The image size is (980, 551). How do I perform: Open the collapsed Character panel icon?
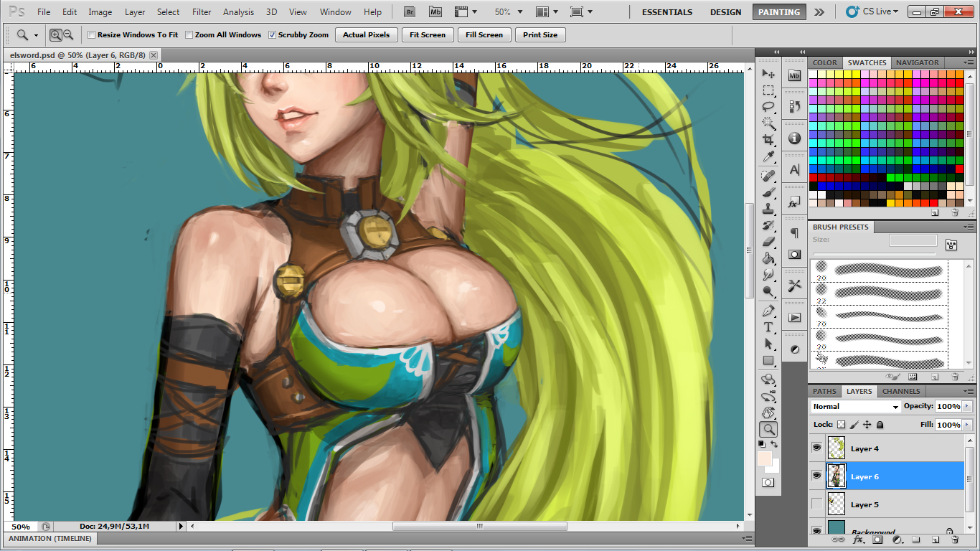click(794, 170)
